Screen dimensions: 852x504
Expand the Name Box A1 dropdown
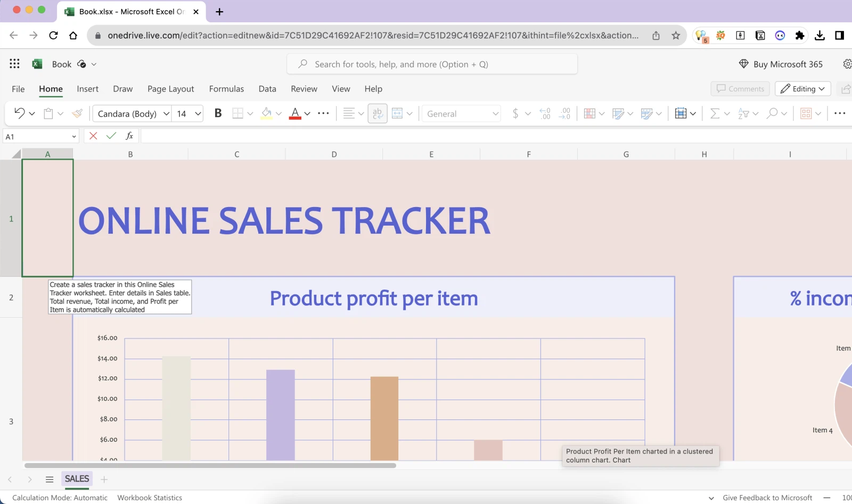74,137
